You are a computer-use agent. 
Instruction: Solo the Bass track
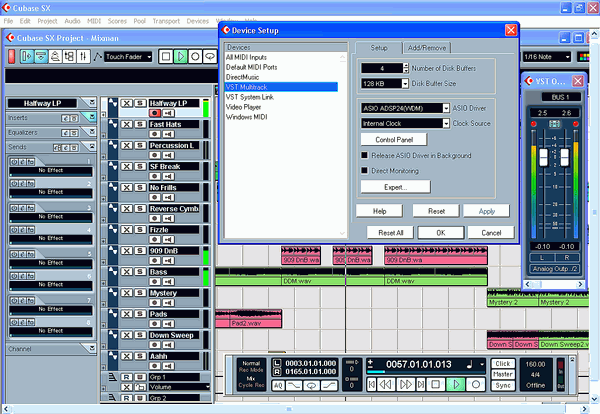[x=140, y=272]
